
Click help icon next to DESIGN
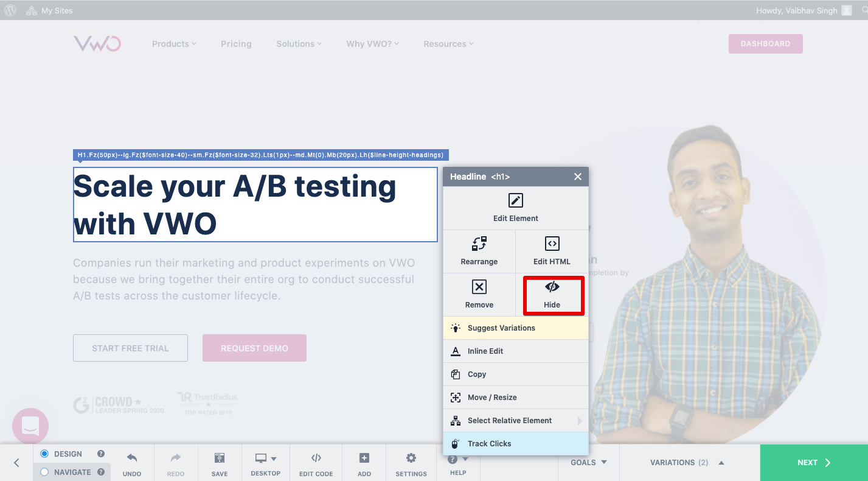tap(101, 454)
